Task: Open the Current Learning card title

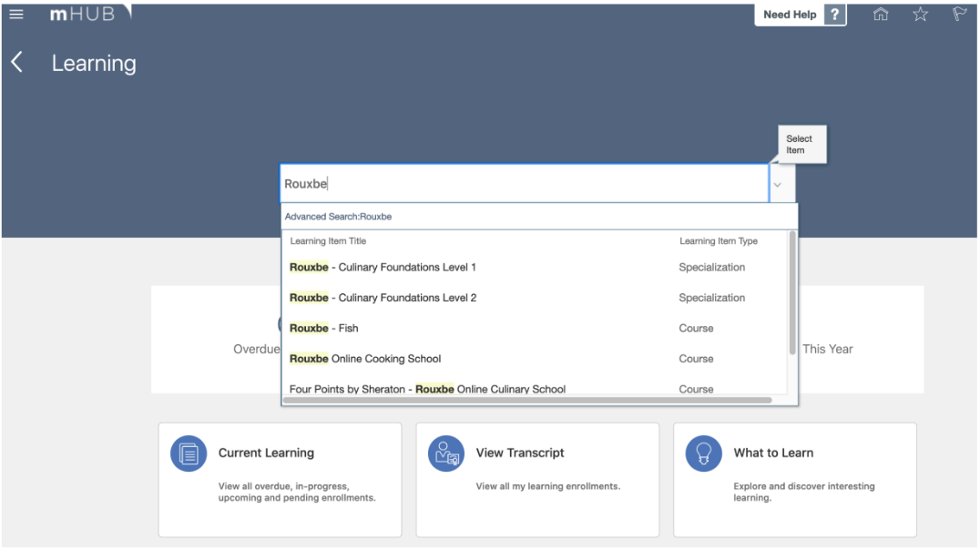Action: click(x=266, y=453)
